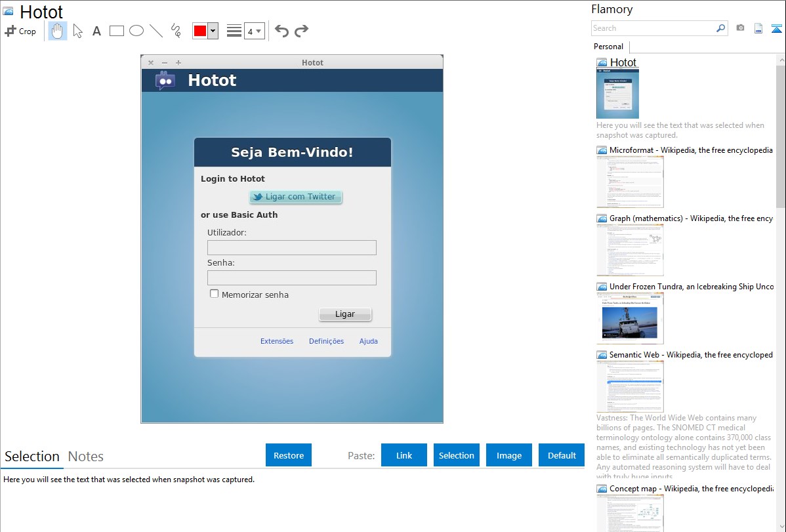Screen dimensions: 786x532
Task: Click the Paste Image button
Action: click(508, 455)
